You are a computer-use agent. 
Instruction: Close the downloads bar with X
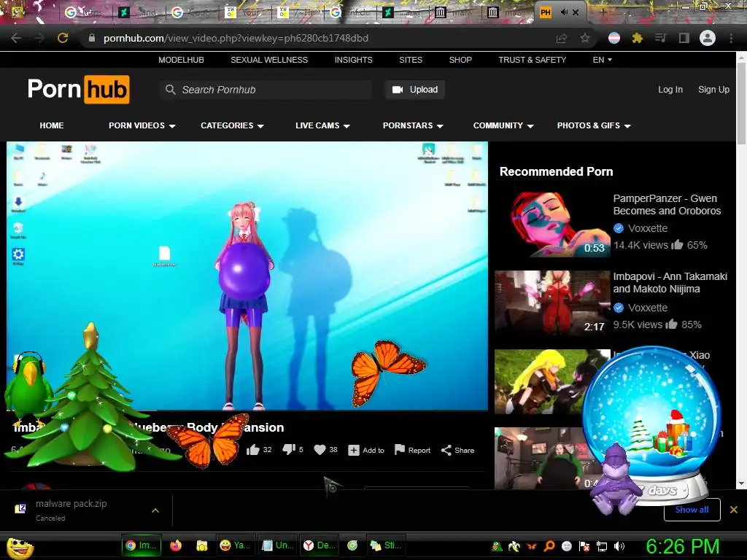pyautogui.click(x=734, y=510)
